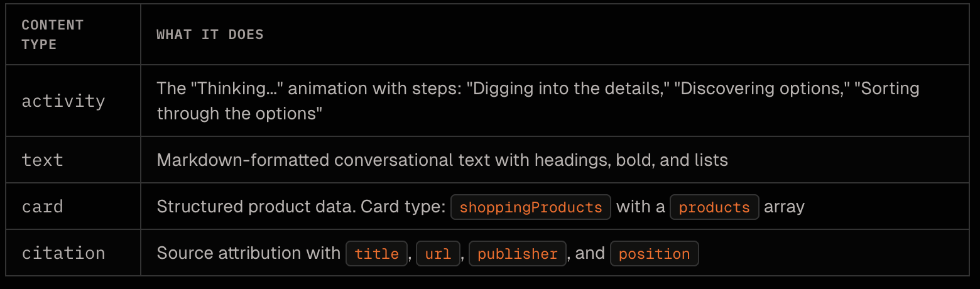Click the WHAT IT DOES column header
980x289 pixels.
click(210, 35)
